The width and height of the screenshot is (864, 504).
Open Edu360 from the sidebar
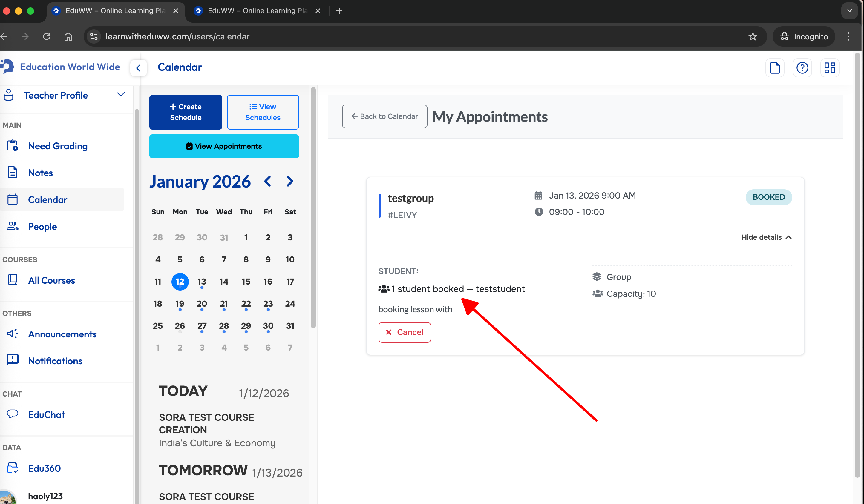coord(44,468)
